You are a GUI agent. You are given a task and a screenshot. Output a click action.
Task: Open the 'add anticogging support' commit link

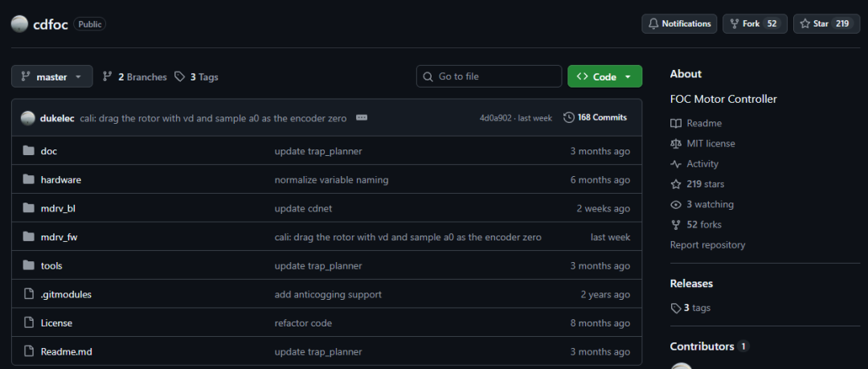tap(328, 295)
